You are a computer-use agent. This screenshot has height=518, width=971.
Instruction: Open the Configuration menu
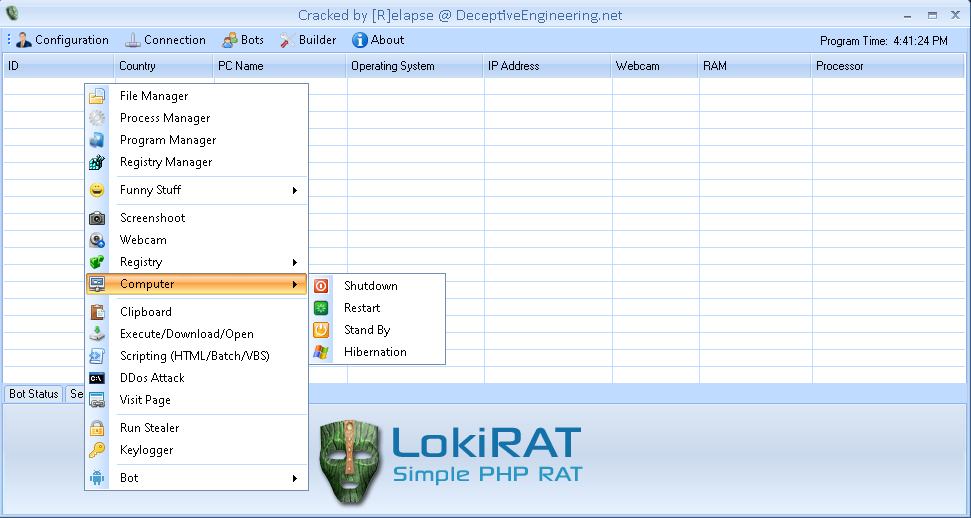62,40
